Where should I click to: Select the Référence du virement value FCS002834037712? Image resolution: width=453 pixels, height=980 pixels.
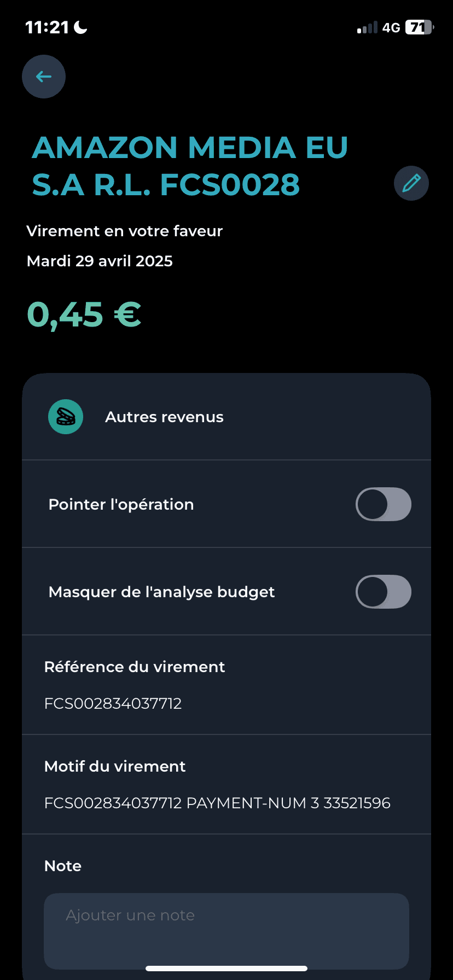coord(113,703)
